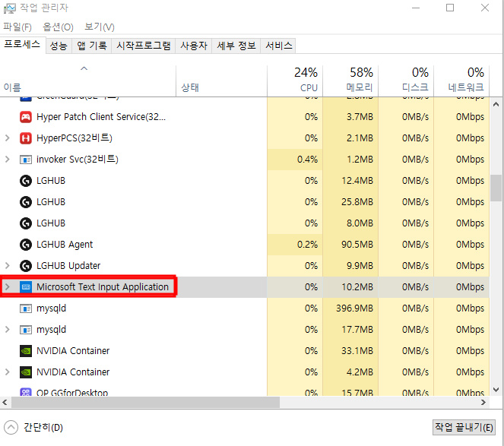Click the LGHUB Updater icon
The image size is (504, 446).
26,266
